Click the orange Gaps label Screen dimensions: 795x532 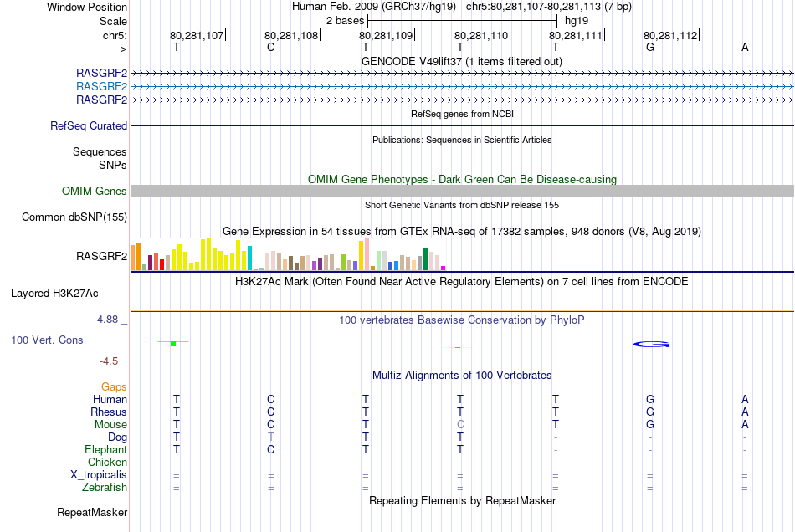click(x=114, y=387)
